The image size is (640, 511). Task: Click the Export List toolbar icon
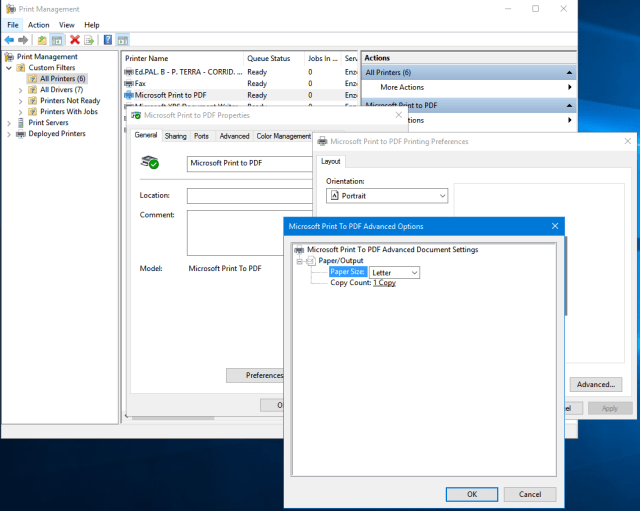pyautogui.click(x=89, y=40)
